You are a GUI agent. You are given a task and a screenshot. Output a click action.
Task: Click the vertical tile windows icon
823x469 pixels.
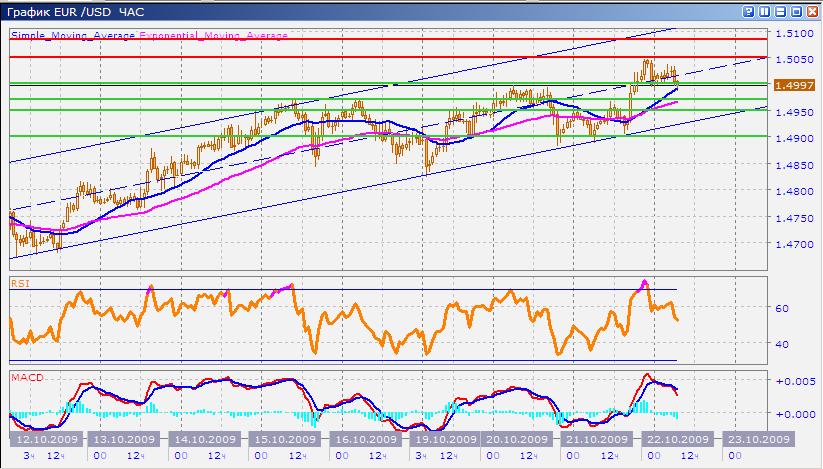[765, 12]
